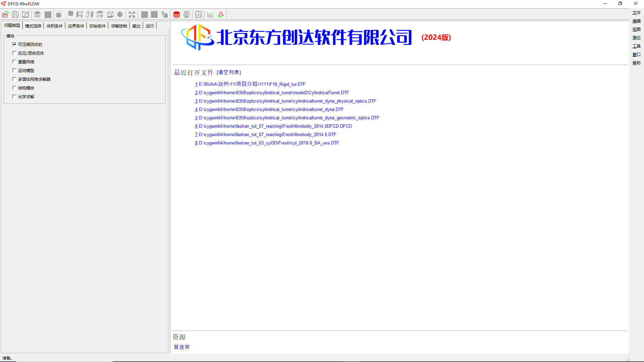
Task: Open the 工具 menu
Action: click(636, 46)
